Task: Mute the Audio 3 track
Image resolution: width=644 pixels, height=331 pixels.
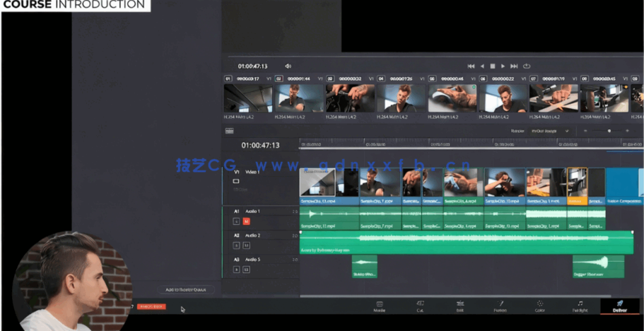Action: pos(247,269)
